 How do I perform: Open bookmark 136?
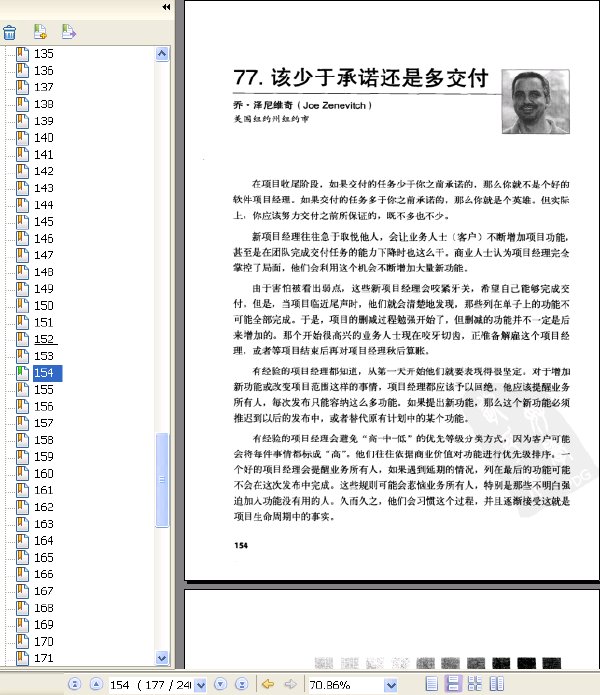click(43, 70)
